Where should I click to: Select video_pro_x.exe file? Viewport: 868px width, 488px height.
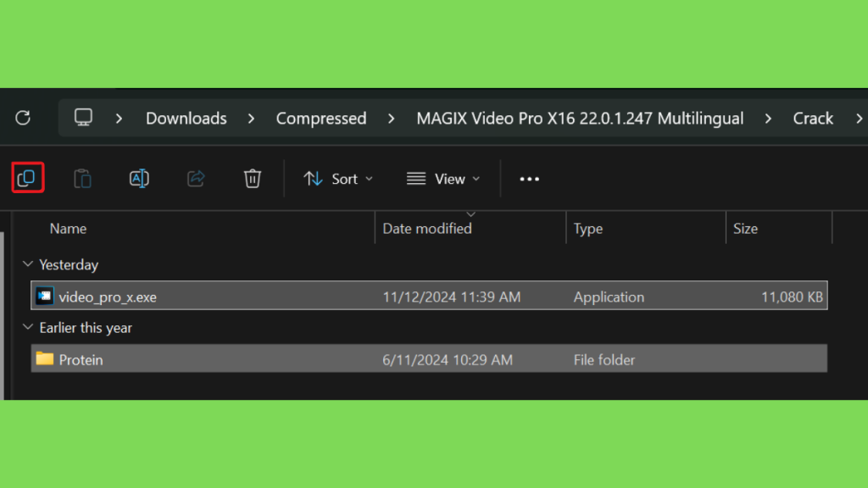pos(429,296)
